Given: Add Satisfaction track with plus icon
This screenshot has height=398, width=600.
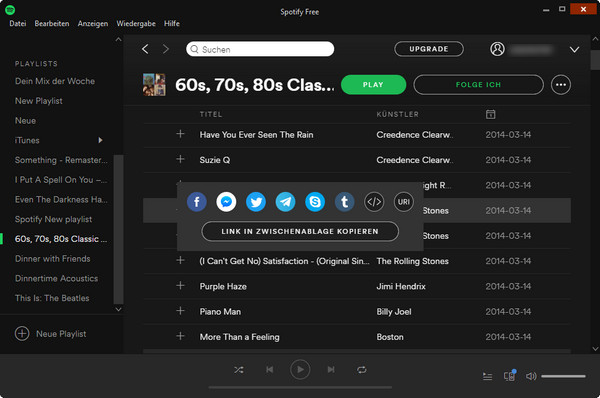Looking at the screenshot, I should pos(180,260).
